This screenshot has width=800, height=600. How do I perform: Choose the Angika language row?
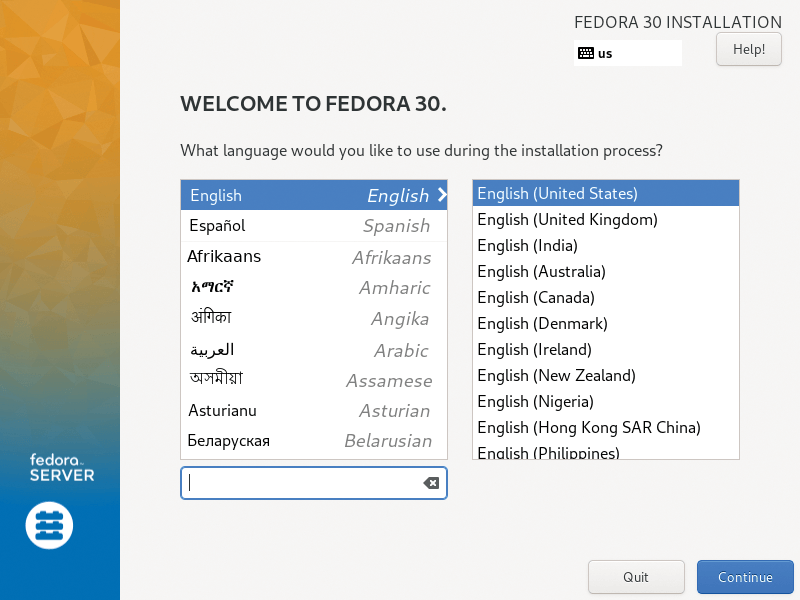[x=314, y=318]
